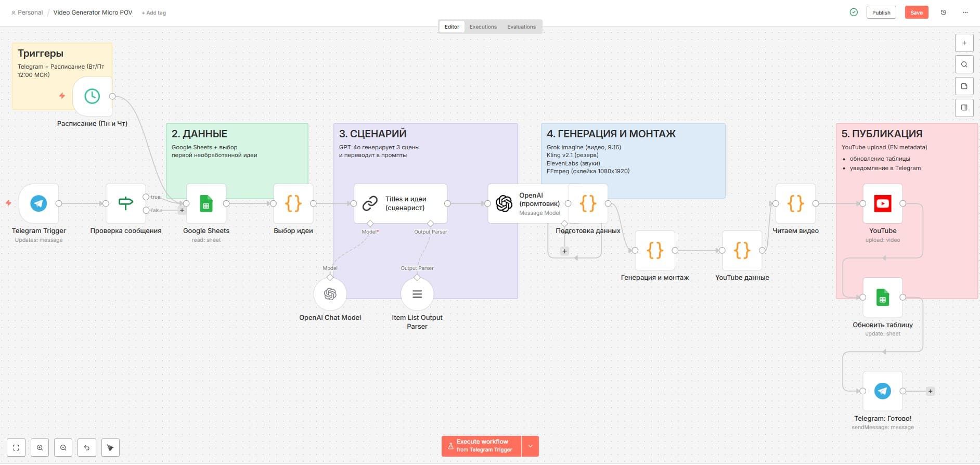Switch to the Evaluations tab
Screen dimensions: 980x465
[521, 27]
